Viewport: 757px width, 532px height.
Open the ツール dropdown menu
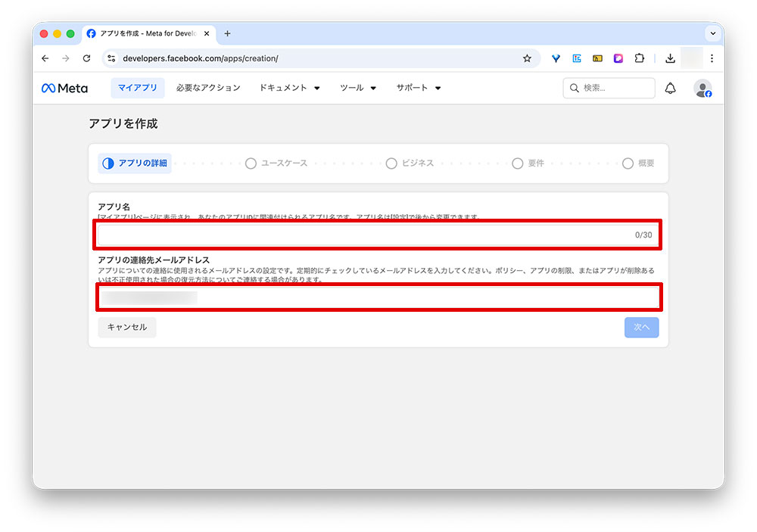coord(357,88)
